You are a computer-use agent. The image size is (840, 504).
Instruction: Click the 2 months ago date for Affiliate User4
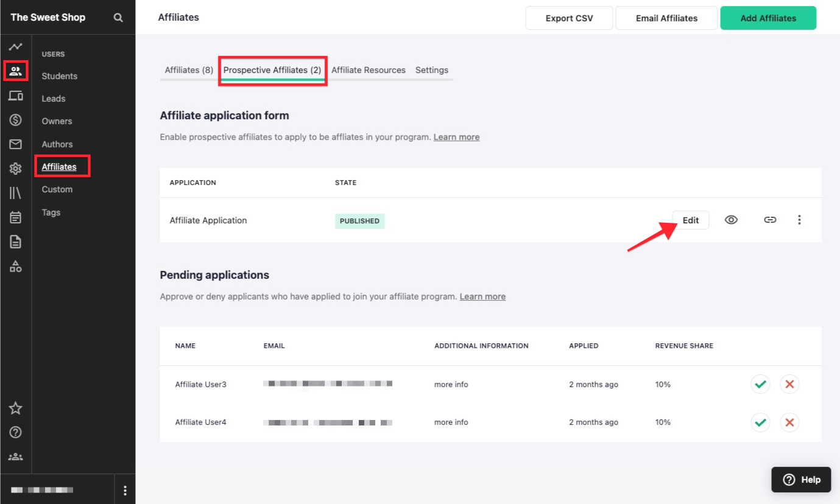tap(594, 422)
